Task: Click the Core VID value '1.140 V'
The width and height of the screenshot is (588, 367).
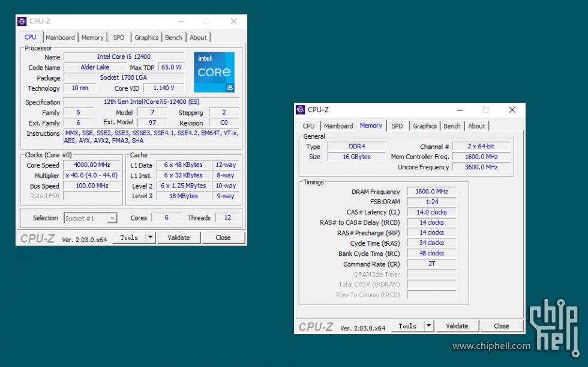Action: [164, 88]
